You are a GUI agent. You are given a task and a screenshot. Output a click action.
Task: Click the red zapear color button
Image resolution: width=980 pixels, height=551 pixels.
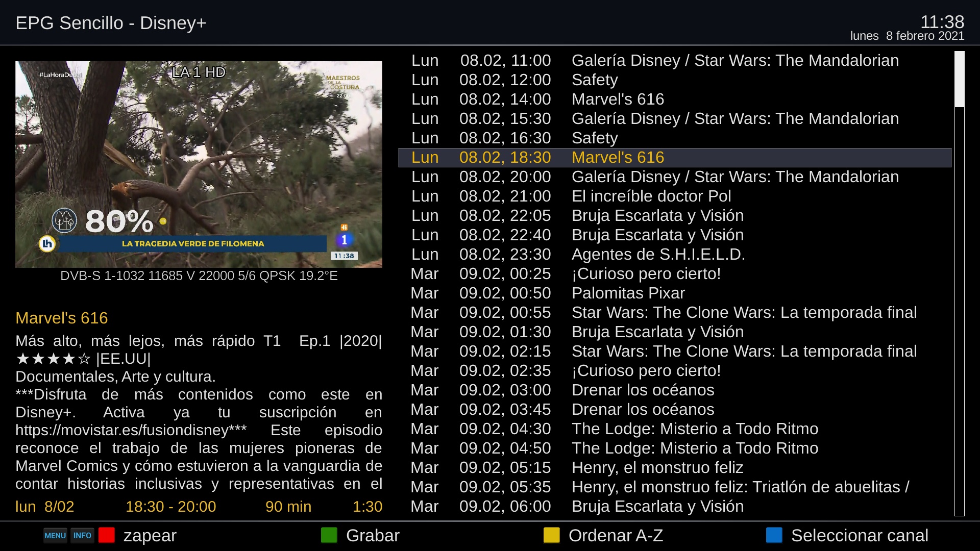[107, 535]
